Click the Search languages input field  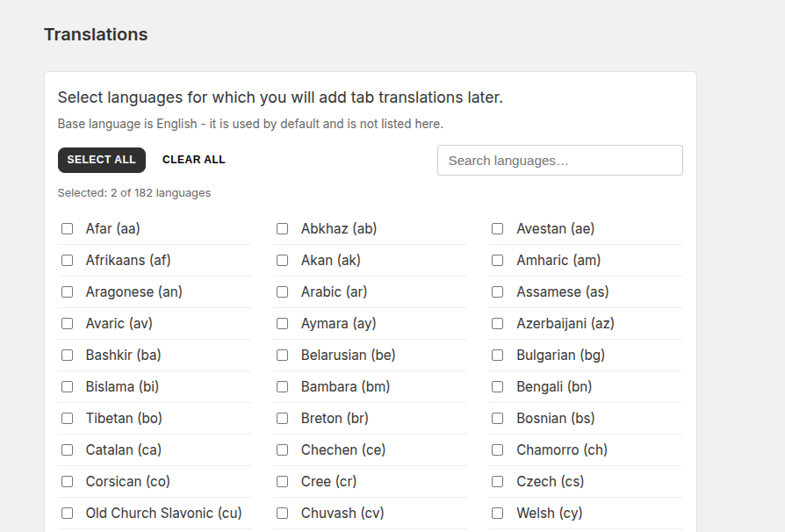coord(559,160)
